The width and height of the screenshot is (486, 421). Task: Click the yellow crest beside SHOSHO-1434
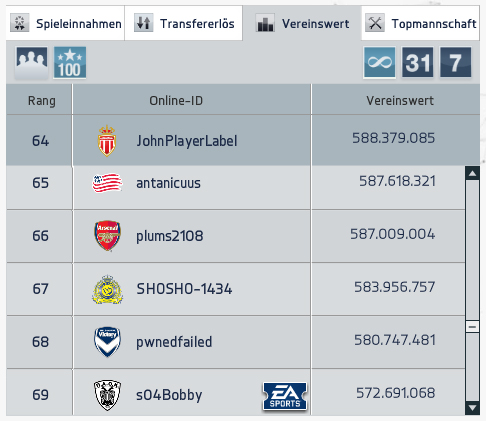[107, 289]
